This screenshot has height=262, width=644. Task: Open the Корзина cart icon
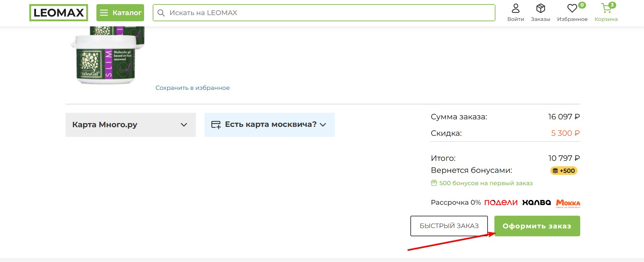click(606, 8)
